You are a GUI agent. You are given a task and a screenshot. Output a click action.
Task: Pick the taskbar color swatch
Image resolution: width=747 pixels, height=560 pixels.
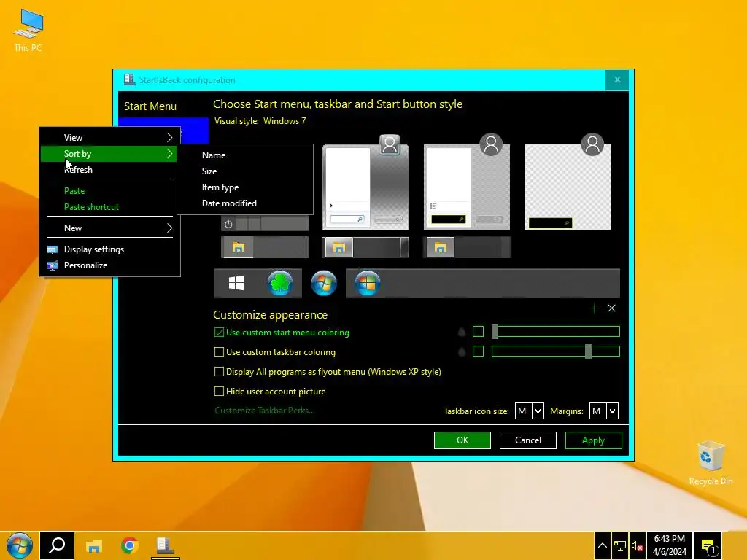coord(479,351)
